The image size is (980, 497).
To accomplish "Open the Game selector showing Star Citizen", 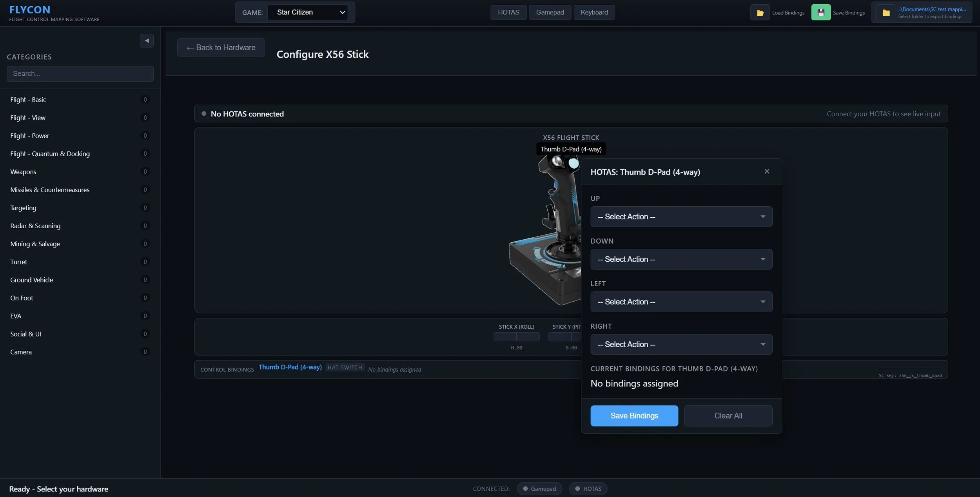I will point(308,12).
